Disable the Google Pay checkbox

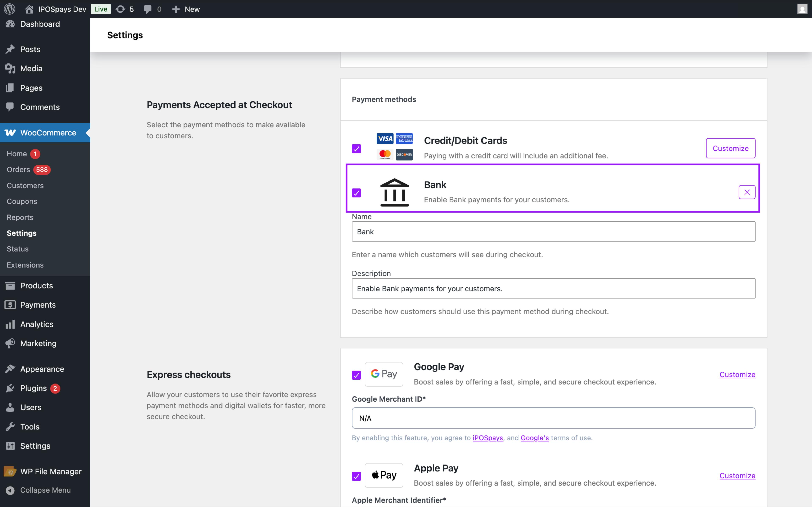(x=356, y=375)
